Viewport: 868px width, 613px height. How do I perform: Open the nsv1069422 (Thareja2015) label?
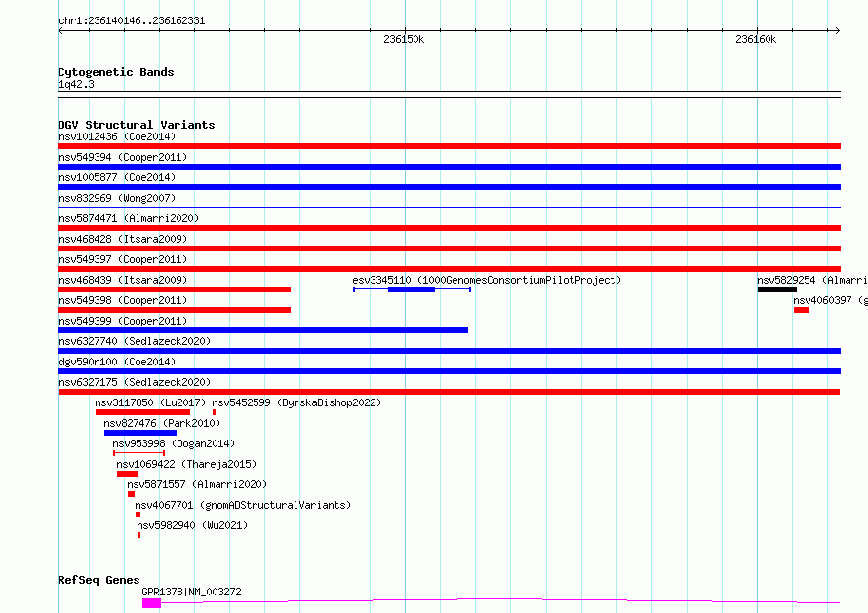click(186, 464)
